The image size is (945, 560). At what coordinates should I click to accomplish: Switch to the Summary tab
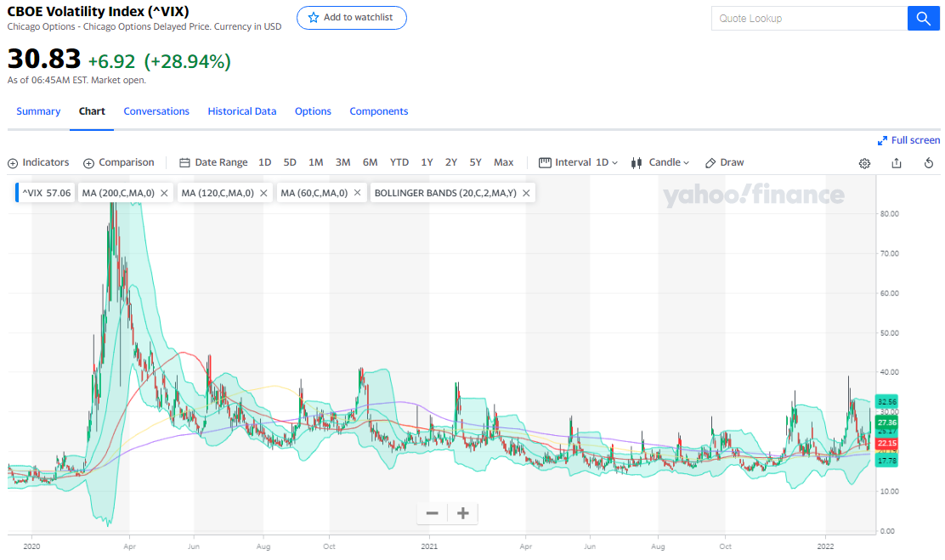[x=38, y=111]
